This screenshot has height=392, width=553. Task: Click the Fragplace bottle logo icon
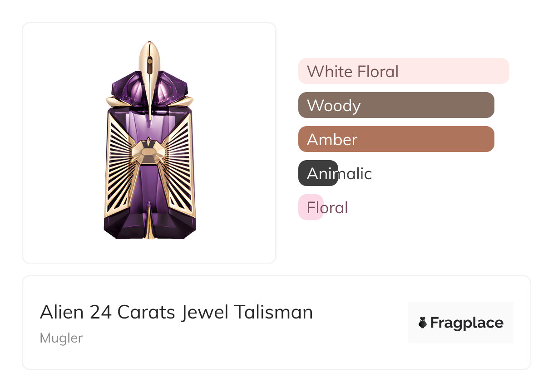[x=423, y=323]
